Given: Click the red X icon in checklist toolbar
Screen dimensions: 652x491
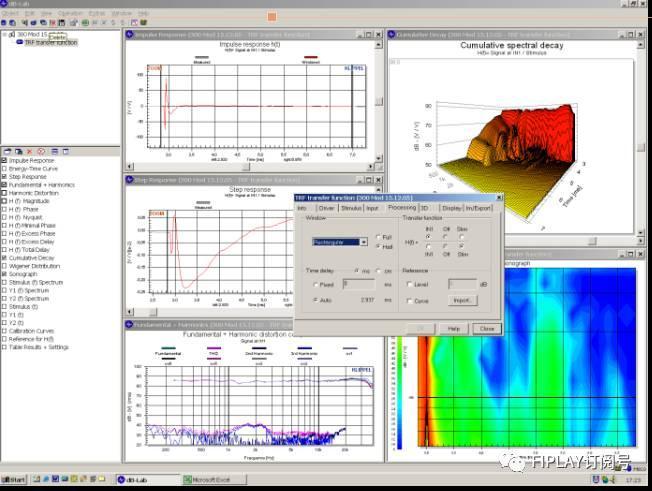Looking at the screenshot, I should tap(30, 151).
